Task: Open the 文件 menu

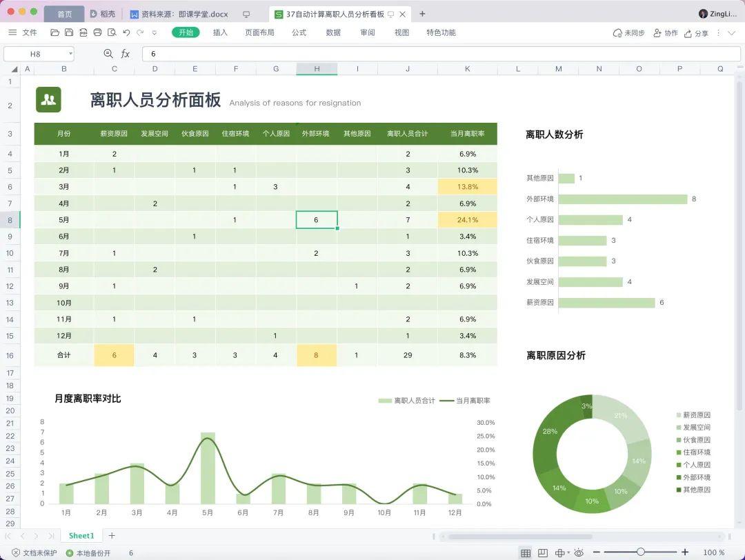Action: pos(30,32)
